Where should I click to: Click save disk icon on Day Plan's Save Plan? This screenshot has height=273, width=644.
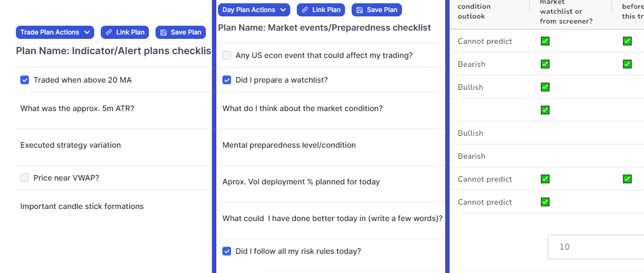pos(360,10)
